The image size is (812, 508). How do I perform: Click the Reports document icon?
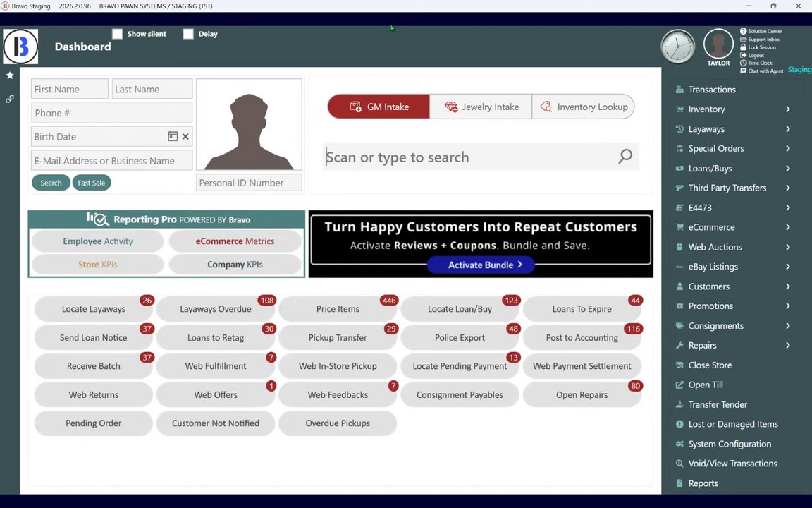click(x=679, y=483)
